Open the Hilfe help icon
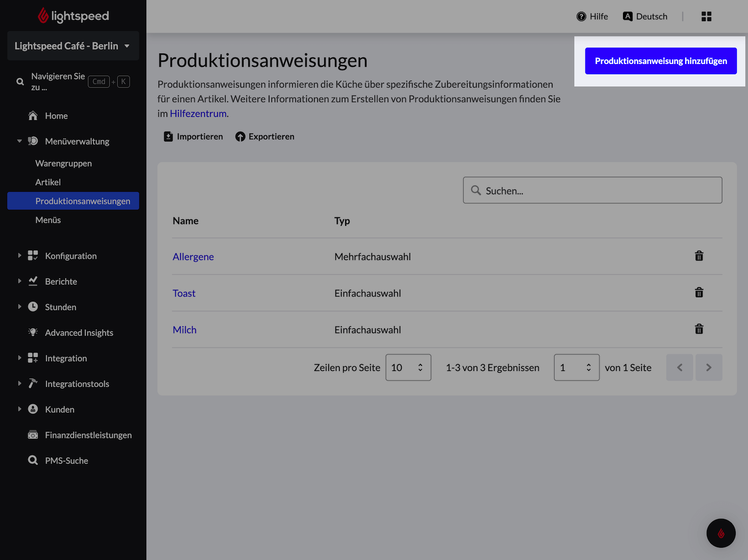 coord(581,17)
